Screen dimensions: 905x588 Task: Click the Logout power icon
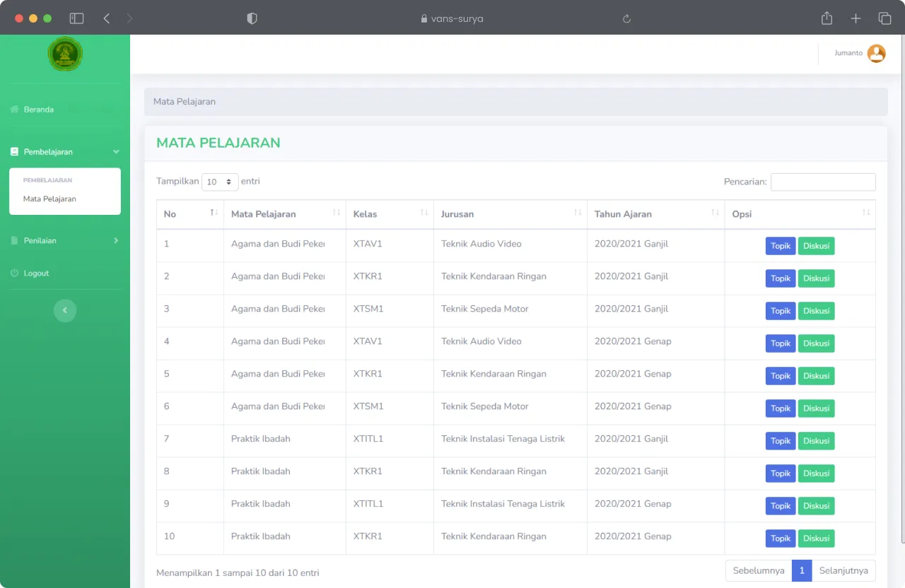pyautogui.click(x=14, y=273)
